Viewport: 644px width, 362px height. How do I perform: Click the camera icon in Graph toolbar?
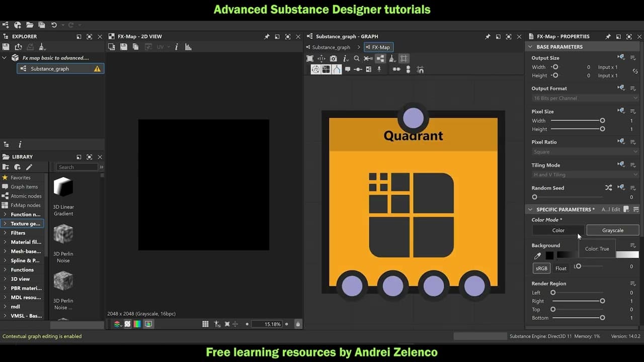tap(333, 58)
